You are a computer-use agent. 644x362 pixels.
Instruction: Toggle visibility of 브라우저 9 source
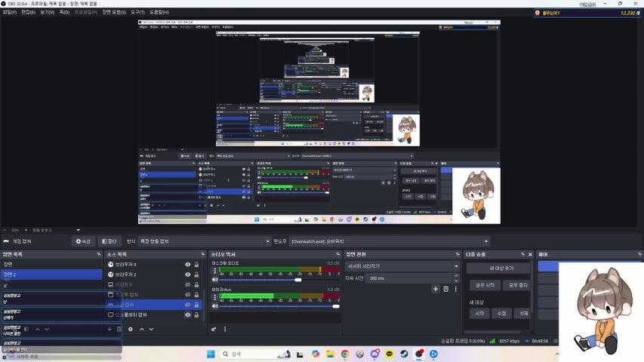(188, 265)
